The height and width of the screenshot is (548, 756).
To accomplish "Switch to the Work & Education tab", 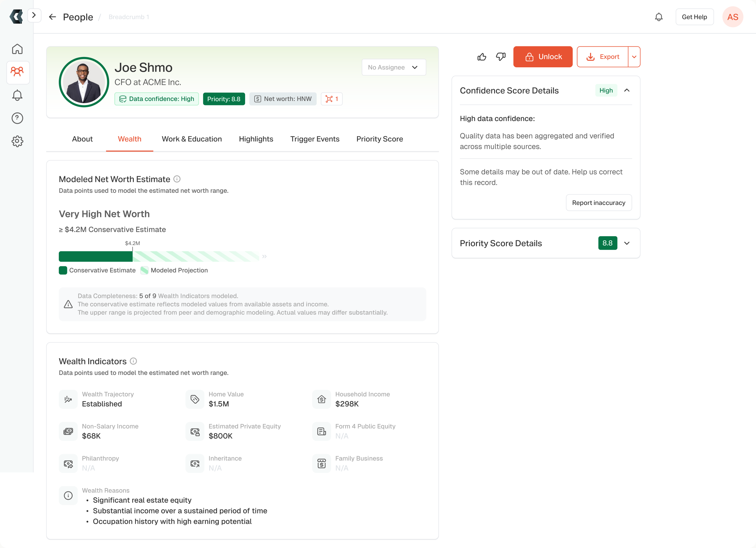I will pyautogui.click(x=192, y=139).
